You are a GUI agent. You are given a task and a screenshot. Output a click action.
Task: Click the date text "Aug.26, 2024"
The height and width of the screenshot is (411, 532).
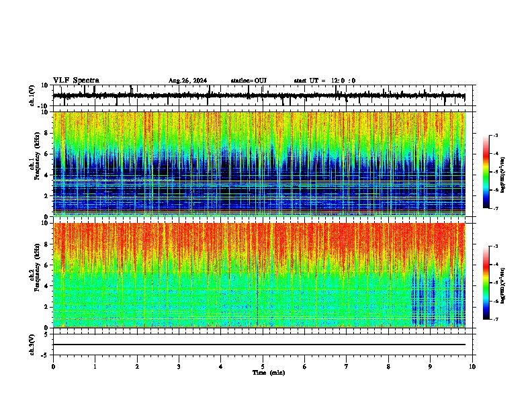point(187,81)
